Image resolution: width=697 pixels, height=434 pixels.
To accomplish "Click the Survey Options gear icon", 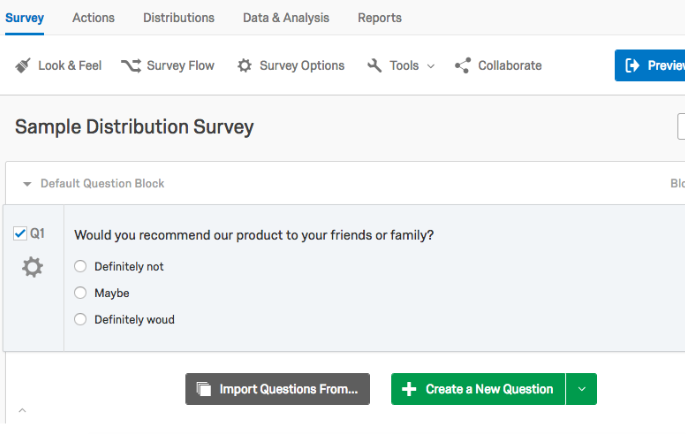I will (x=244, y=66).
